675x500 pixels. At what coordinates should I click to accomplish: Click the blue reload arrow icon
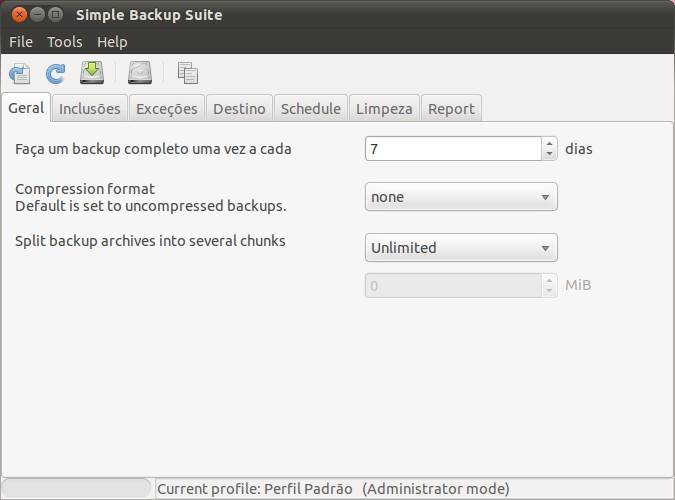click(56, 74)
